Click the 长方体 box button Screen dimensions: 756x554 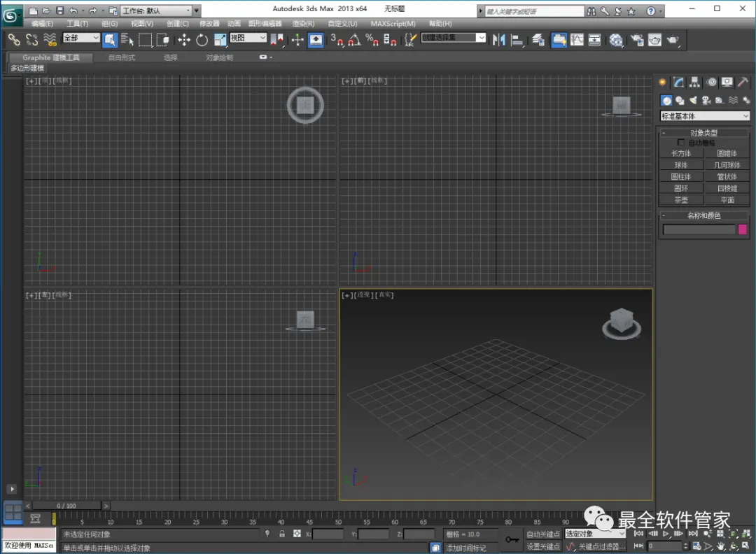[x=681, y=153]
